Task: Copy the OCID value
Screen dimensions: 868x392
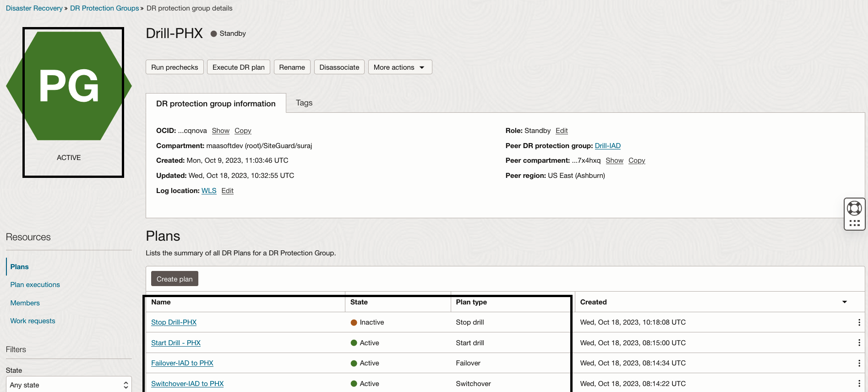Action: tap(243, 131)
